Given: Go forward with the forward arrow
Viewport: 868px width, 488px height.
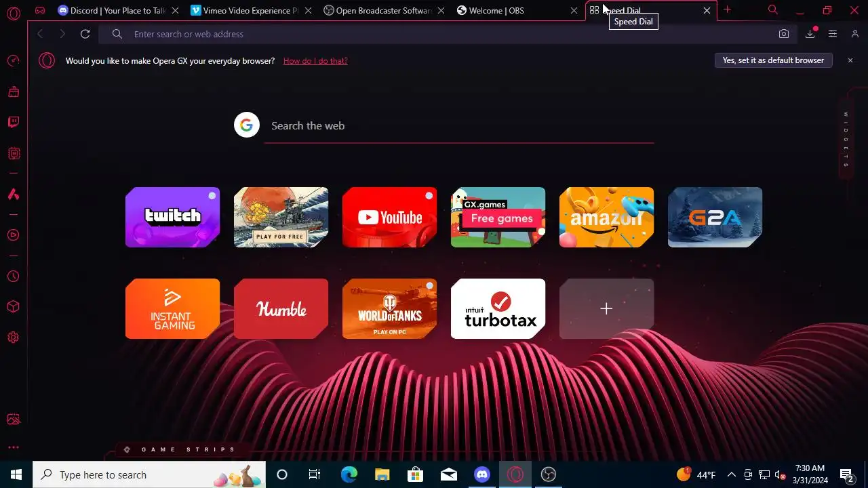Looking at the screenshot, I should (62, 34).
